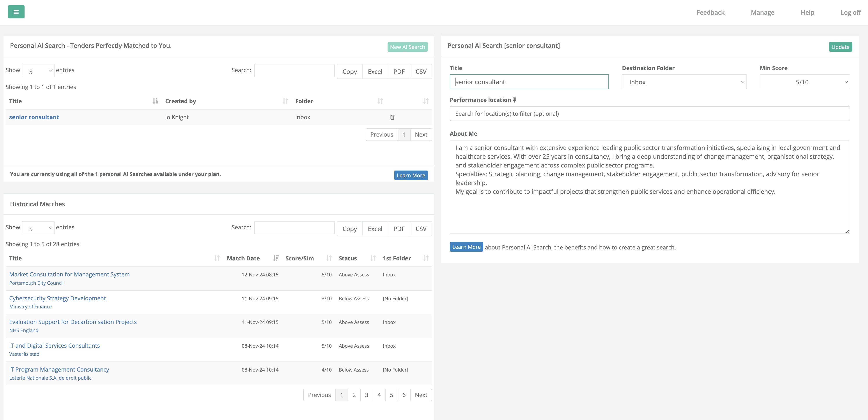
Task: Open the Destination Folder dropdown
Action: (684, 82)
